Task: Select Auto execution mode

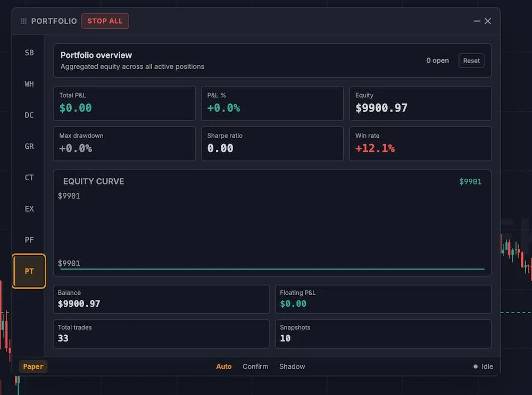Action: (224, 366)
